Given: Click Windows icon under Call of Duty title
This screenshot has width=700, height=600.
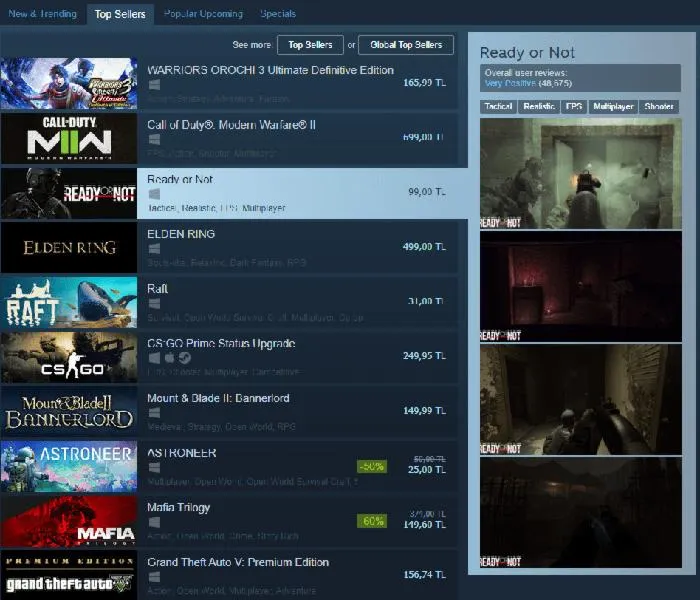Looking at the screenshot, I should 154,140.
